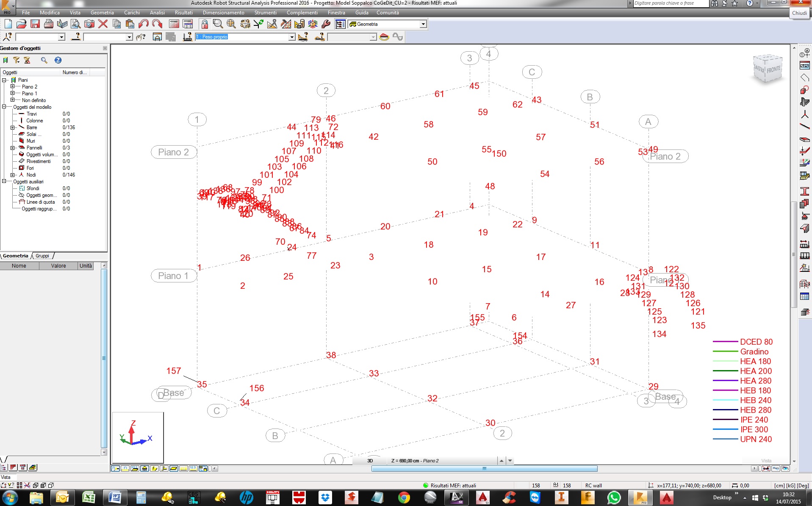Click the Open project folder icon
This screenshot has height=506, width=812.
point(21,24)
